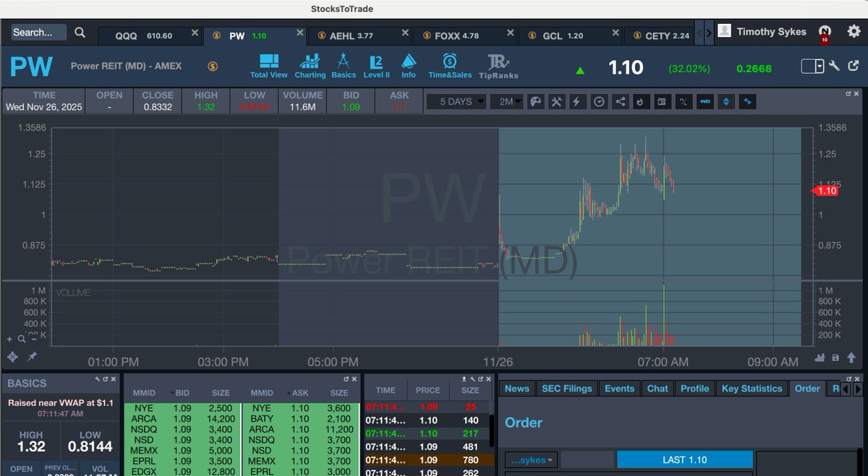
Task: Click the LAST 1.10 price button
Action: click(x=684, y=460)
